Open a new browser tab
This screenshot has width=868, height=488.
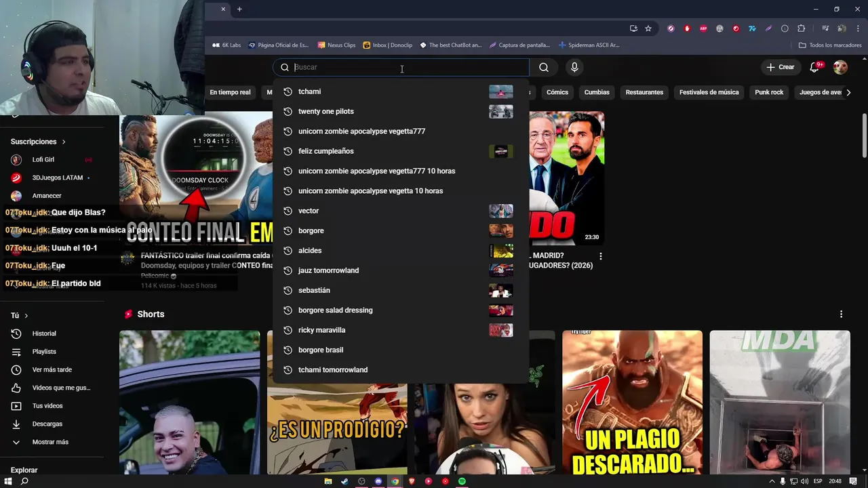click(x=239, y=9)
